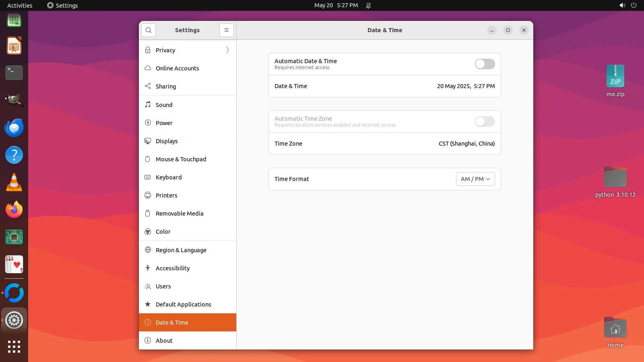Open Firefox browser from the dock
The image size is (644, 362).
pos(14,210)
